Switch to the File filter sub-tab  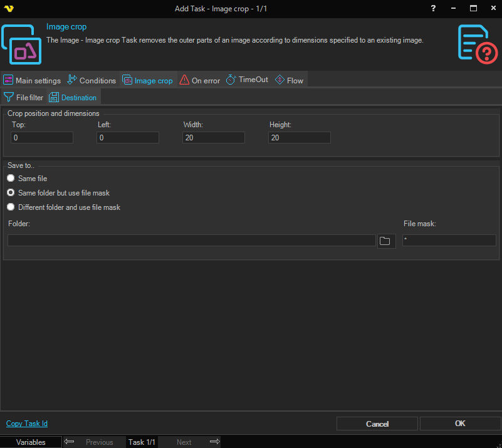click(x=24, y=97)
